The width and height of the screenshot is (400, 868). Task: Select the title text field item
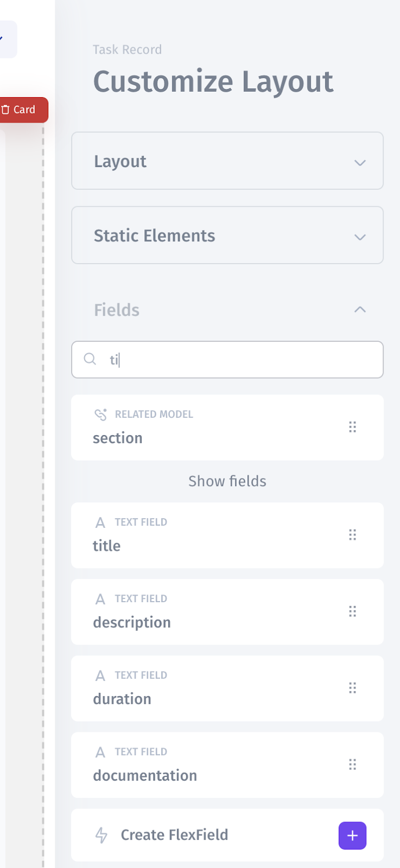pyautogui.click(x=206, y=535)
